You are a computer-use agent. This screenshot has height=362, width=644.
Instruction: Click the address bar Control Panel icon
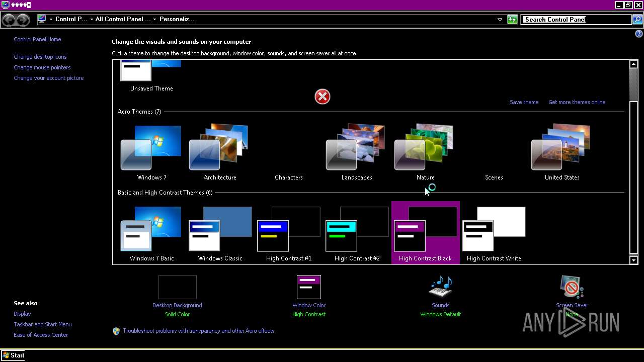pos(42,19)
